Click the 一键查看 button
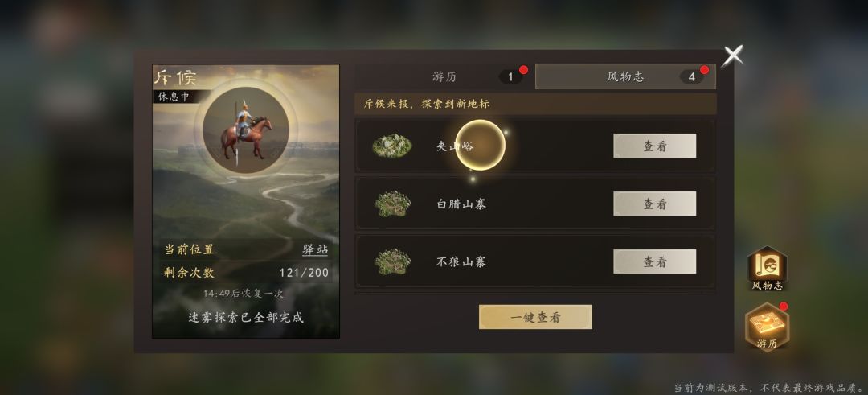 click(x=535, y=317)
